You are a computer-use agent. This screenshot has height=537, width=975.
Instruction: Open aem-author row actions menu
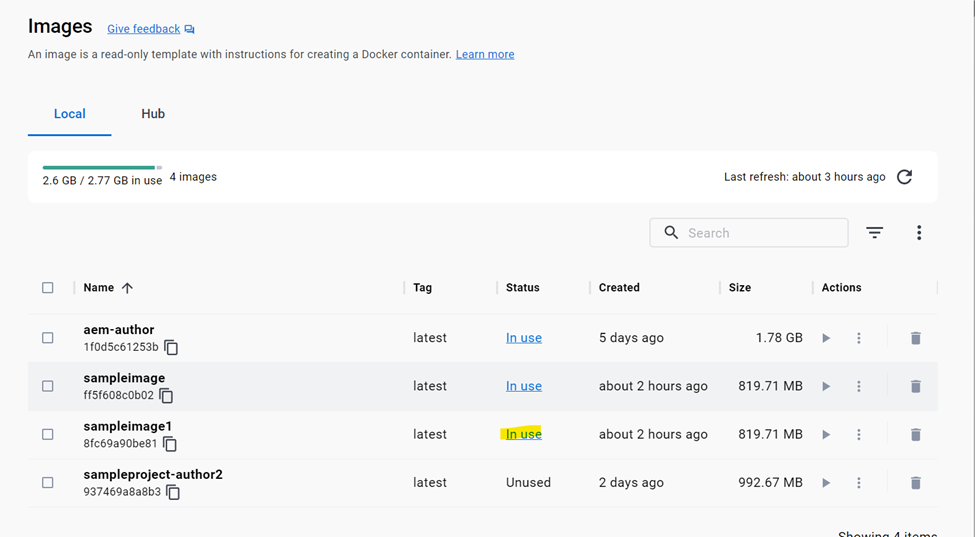[859, 338]
